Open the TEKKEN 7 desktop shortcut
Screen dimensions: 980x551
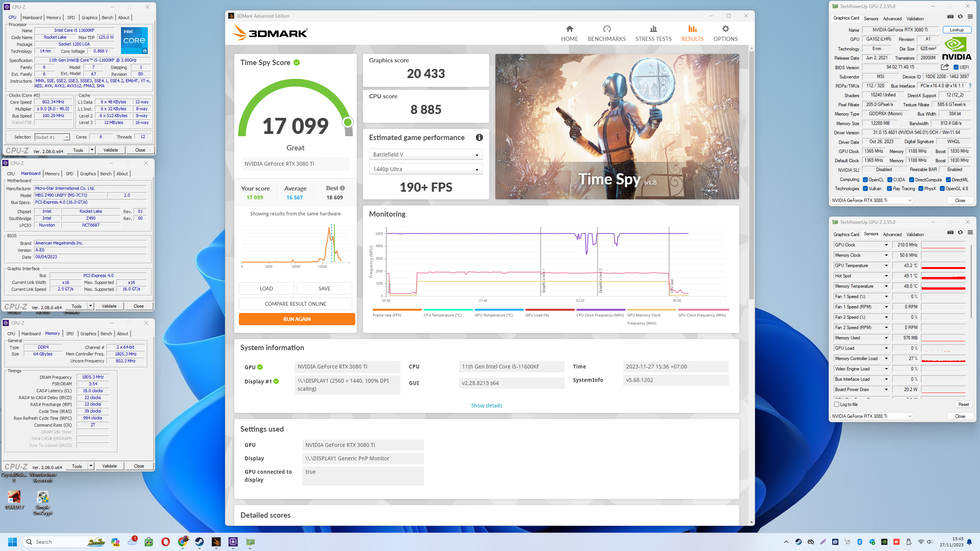[x=14, y=500]
